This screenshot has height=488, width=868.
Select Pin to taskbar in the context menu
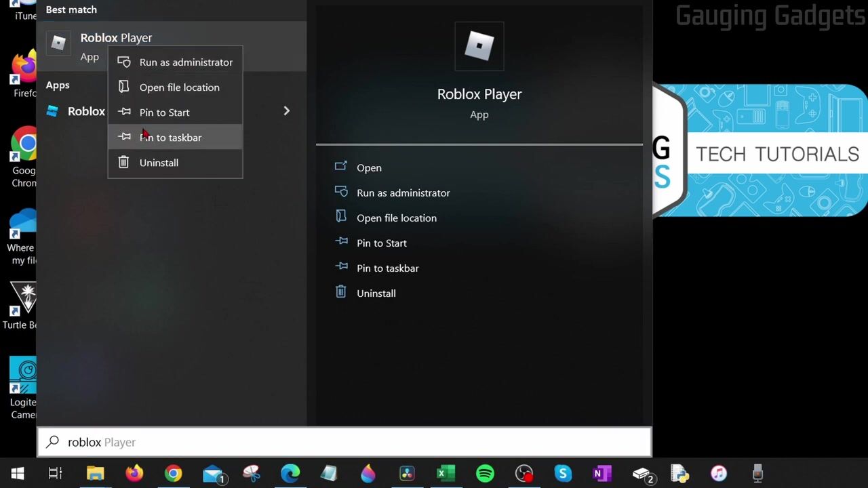tap(175, 138)
